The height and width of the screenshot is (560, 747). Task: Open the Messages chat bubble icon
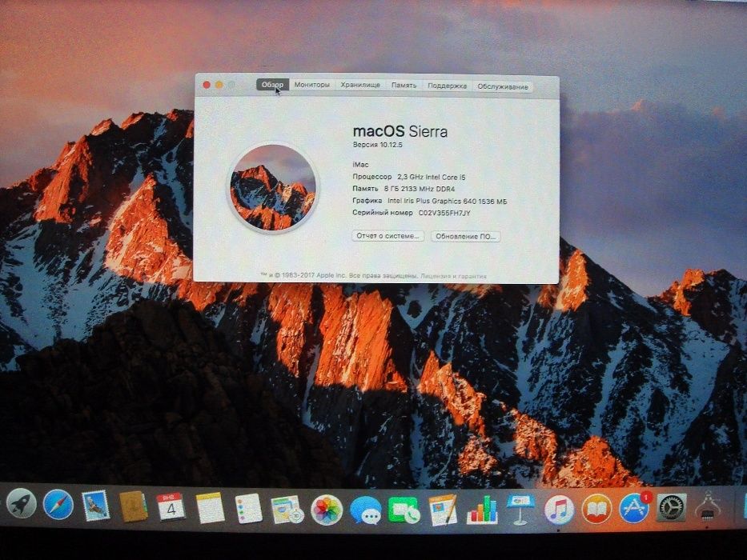[365, 510]
